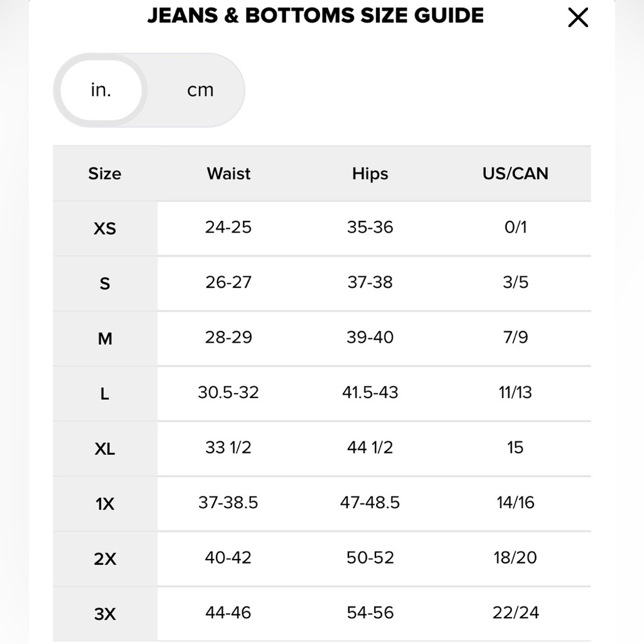Close the size guide with the X icon
Viewport: 644px width, 644px height.
click(578, 17)
